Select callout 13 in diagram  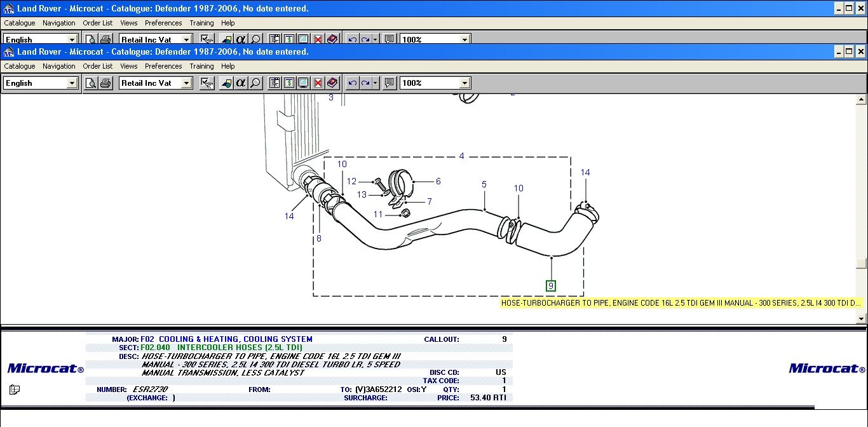(x=362, y=195)
